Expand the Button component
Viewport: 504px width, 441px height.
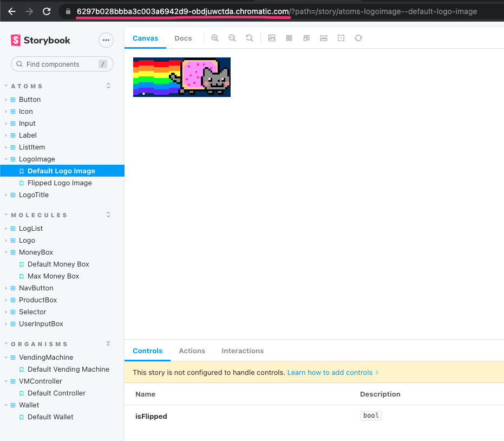pos(30,99)
